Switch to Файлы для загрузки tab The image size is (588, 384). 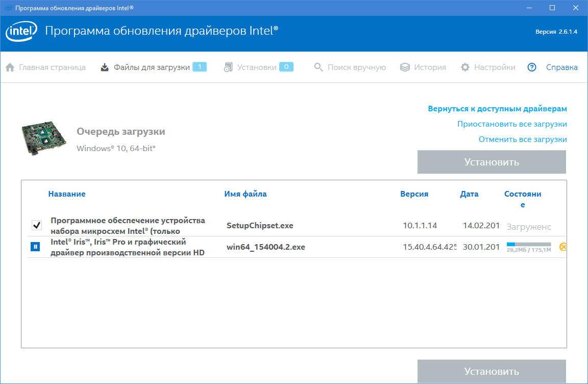[152, 67]
